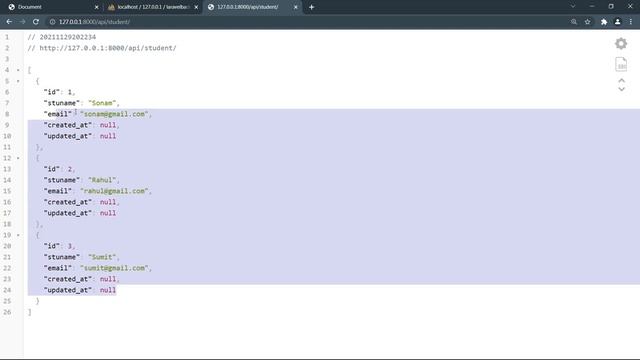Go back to the previous page

coord(9,22)
